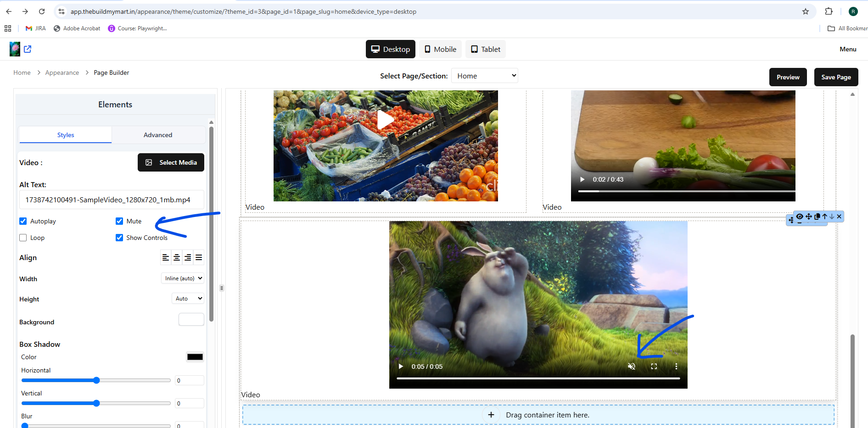868x428 pixels.
Task: Enable the Loop checkbox
Action: (x=23, y=238)
